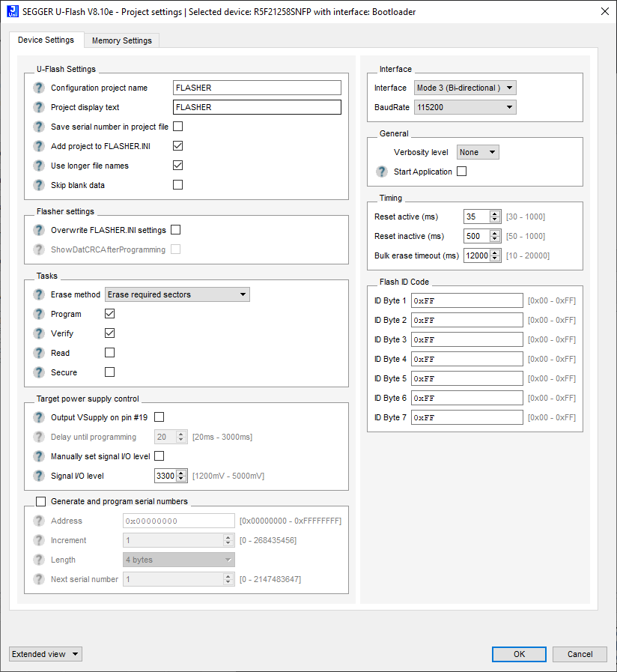The height and width of the screenshot is (672, 617).
Task: Decrease Reset inactive (ms) value
Action: click(x=495, y=239)
